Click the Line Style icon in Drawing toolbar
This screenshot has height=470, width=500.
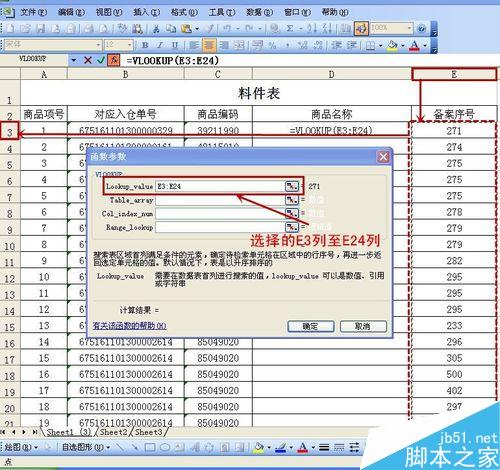(x=324, y=447)
